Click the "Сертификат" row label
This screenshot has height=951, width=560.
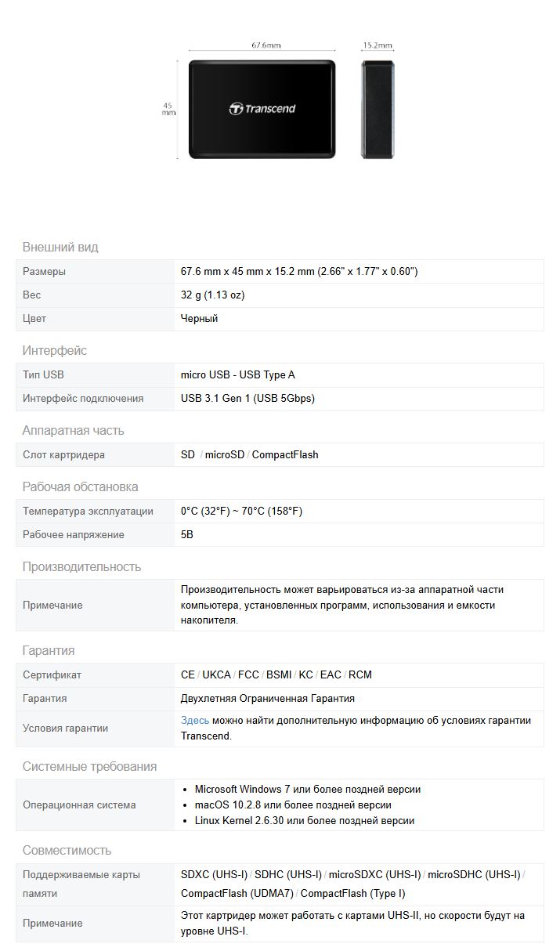pos(52,675)
